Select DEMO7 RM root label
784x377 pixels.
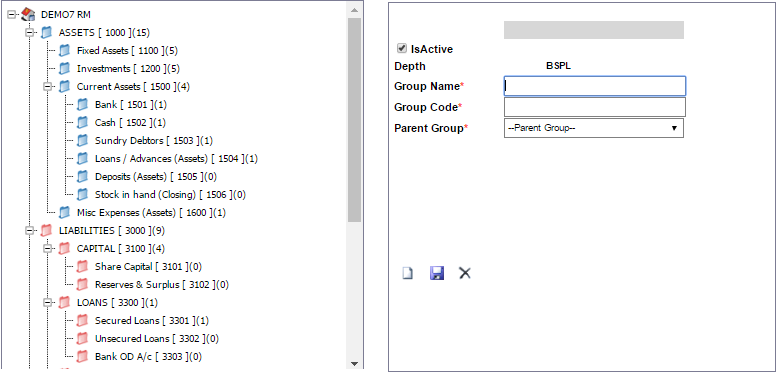click(66, 14)
